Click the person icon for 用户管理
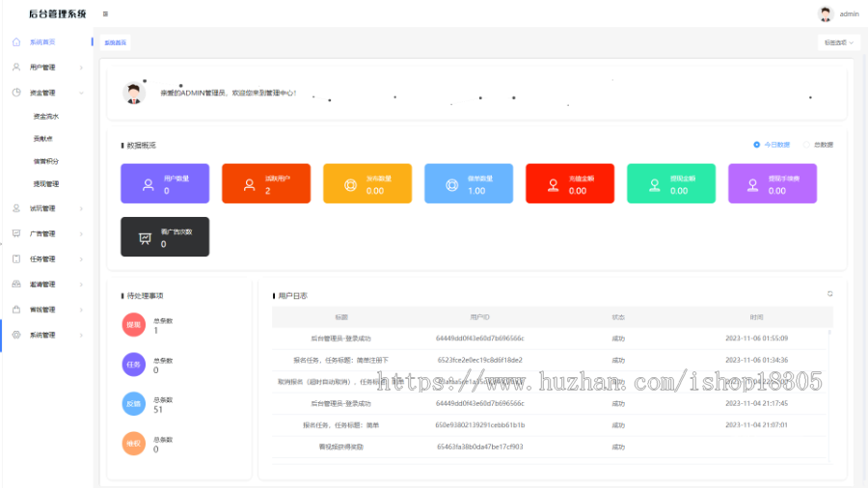 pos(16,67)
